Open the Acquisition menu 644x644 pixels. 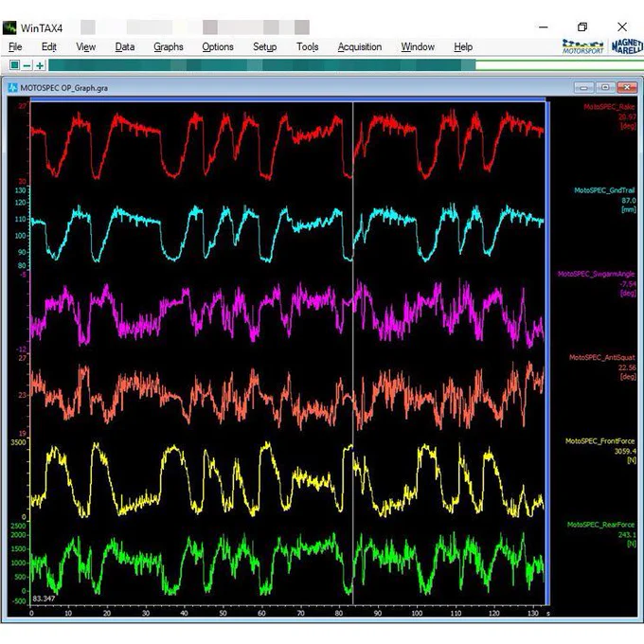360,46
